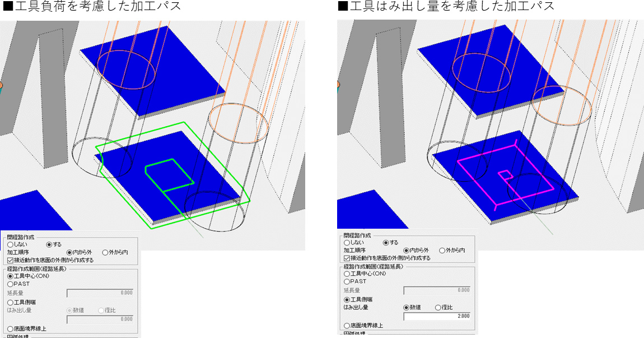The width and height of the screenshot is (644, 338).
Task: Choose the enabled 数値 radio for はみ出し量
Action: (407, 308)
